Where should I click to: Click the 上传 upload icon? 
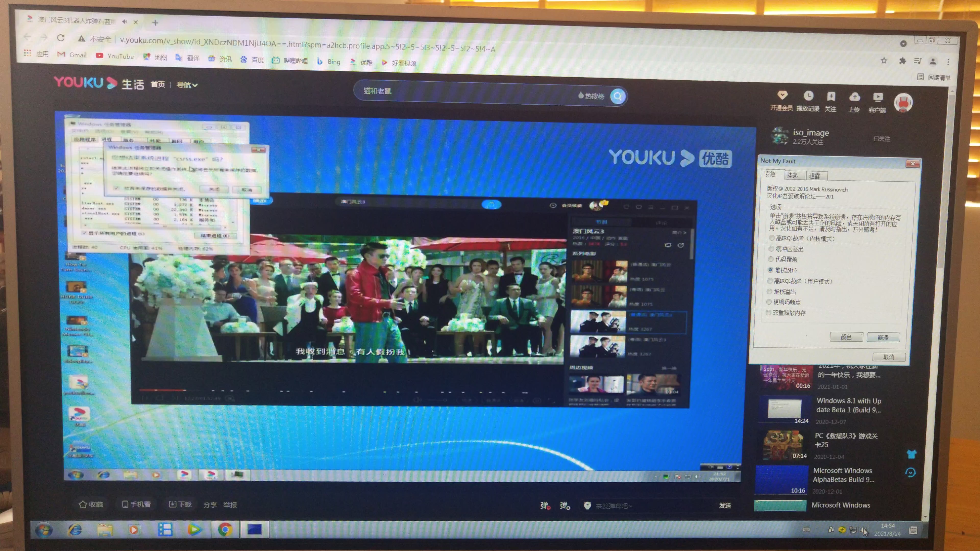coord(854,103)
